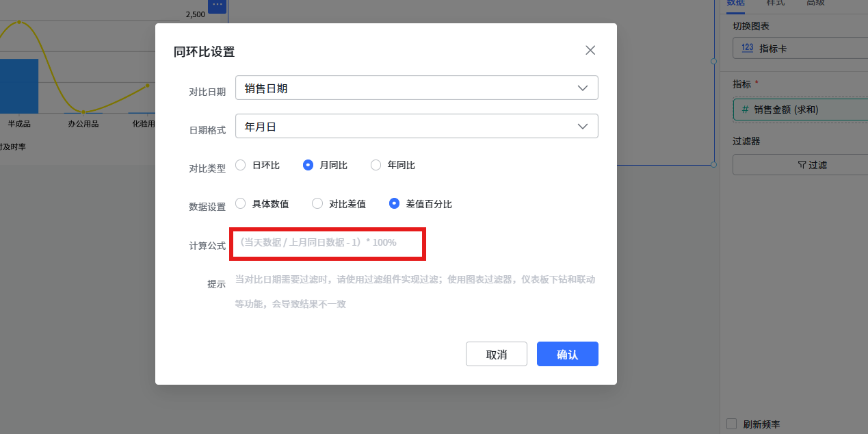Click the more options ellipsis icon on chart
The width and height of the screenshot is (868, 434).
217,5
